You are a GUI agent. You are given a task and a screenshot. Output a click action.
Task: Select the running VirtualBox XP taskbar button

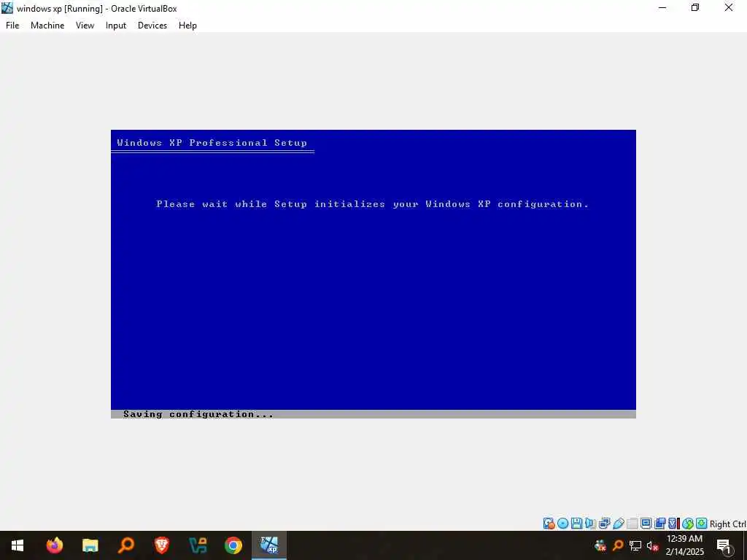tap(269, 545)
